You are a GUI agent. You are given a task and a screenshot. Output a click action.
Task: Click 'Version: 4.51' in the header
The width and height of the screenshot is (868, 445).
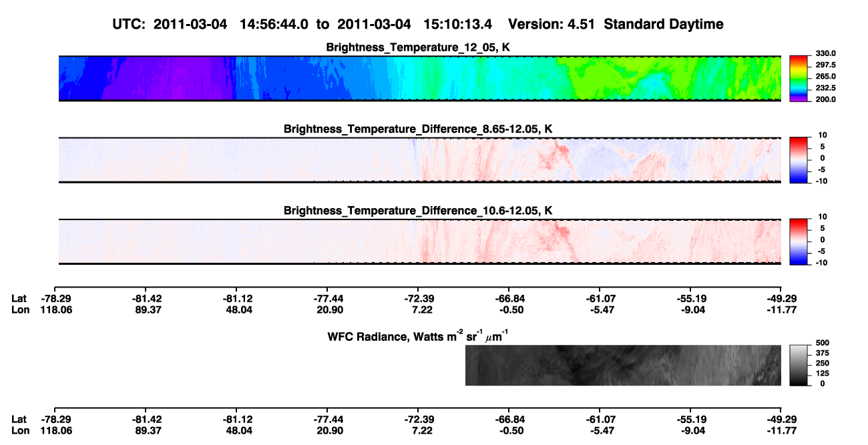coord(553,25)
